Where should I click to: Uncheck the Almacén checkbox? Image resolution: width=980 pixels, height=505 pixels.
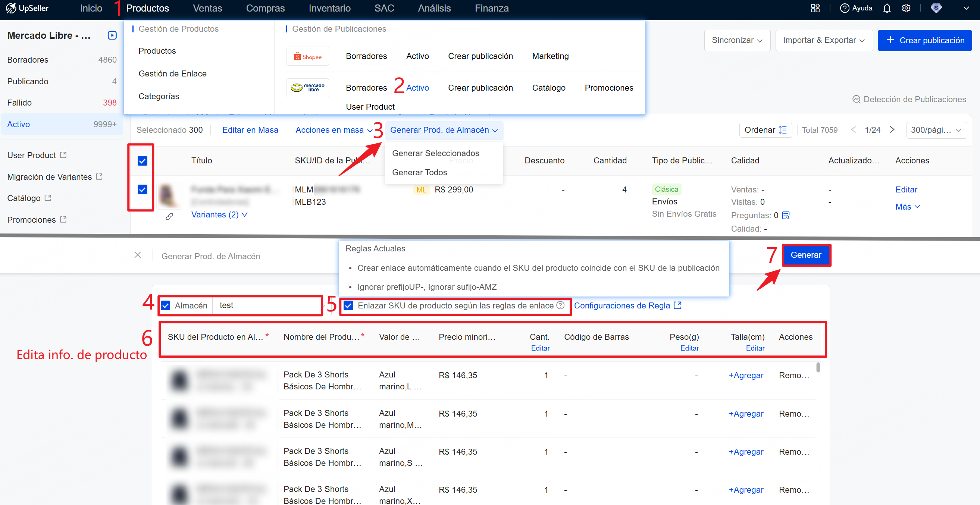coord(166,305)
